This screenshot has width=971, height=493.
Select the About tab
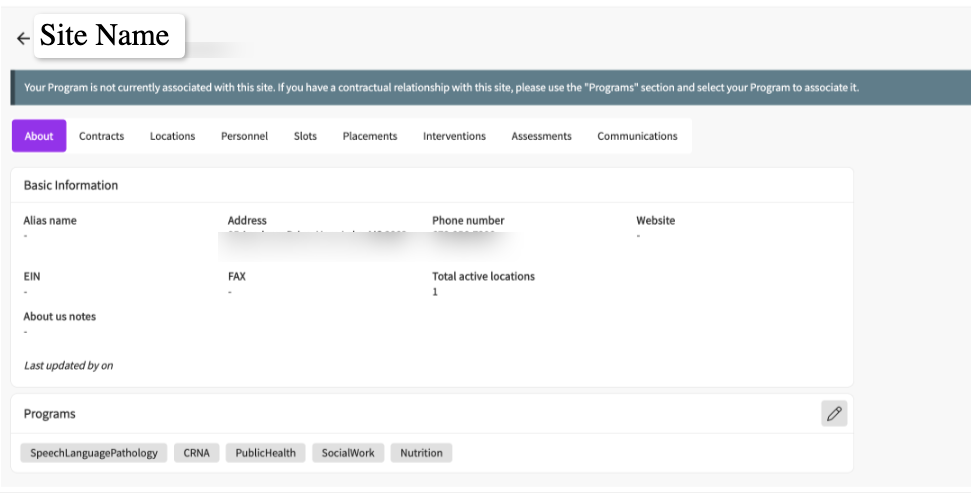click(39, 136)
